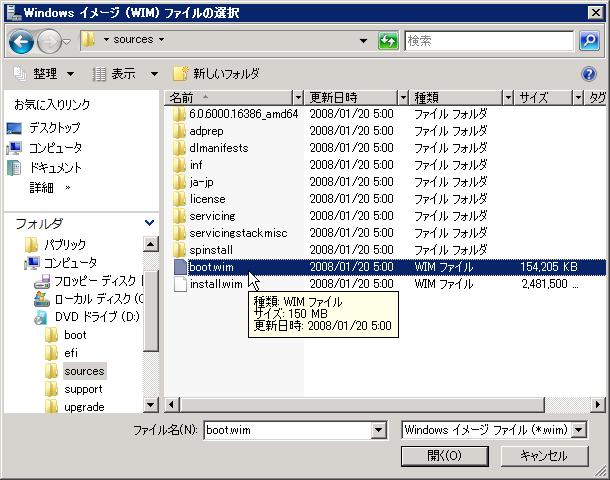Click the folder tree scroll down arrow
Image resolution: width=610 pixels, height=480 pixels.
click(151, 405)
